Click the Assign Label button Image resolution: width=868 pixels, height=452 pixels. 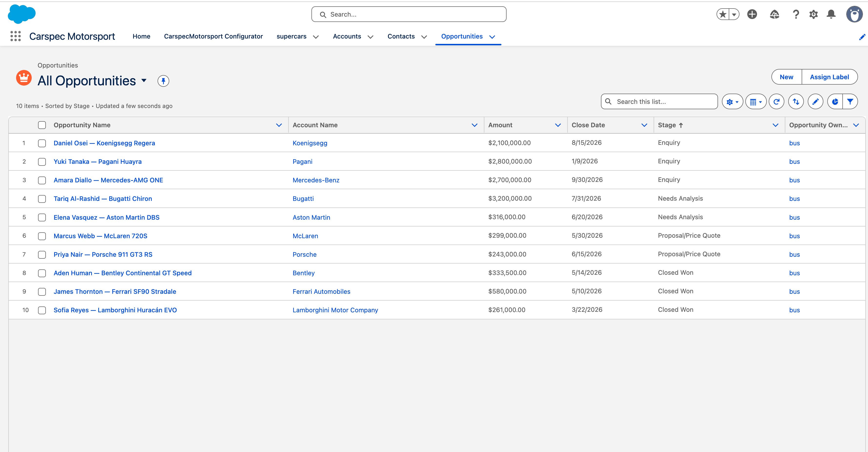829,77
